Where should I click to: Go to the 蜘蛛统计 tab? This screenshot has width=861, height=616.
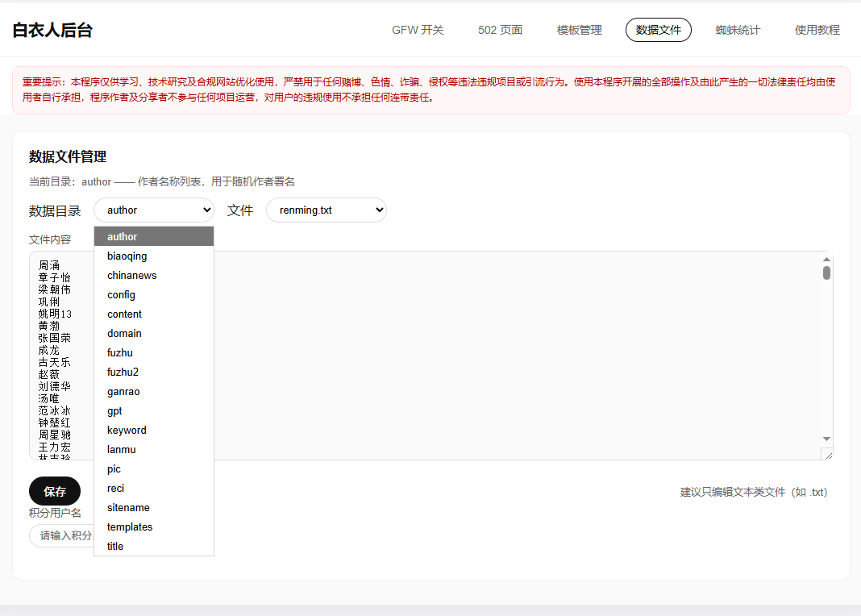click(x=738, y=30)
